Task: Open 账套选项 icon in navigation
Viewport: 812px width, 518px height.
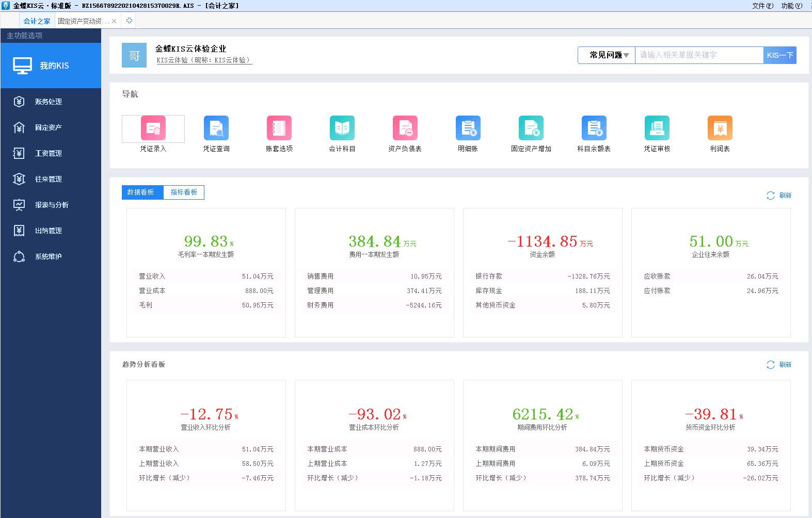Action: (x=279, y=128)
